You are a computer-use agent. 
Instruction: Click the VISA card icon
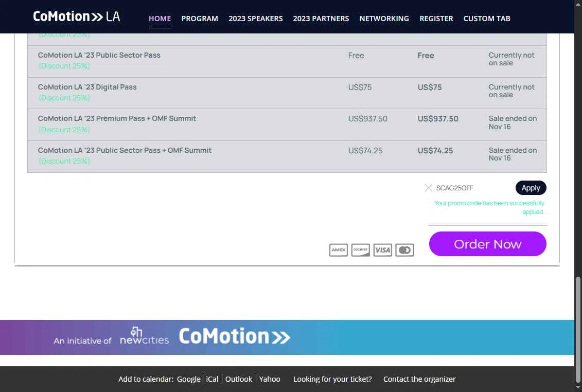coord(382,250)
